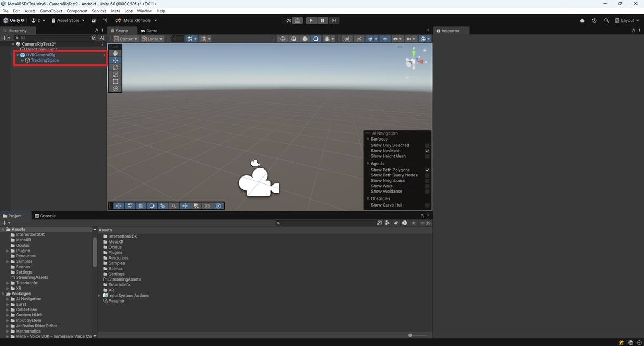Open the cloud services icon
The height and width of the screenshot is (346, 644).
coord(582,20)
